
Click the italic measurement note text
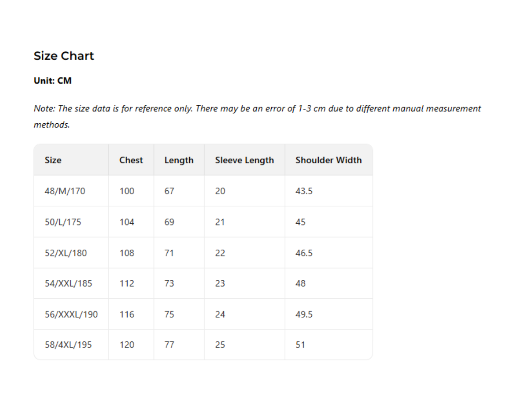click(257, 116)
